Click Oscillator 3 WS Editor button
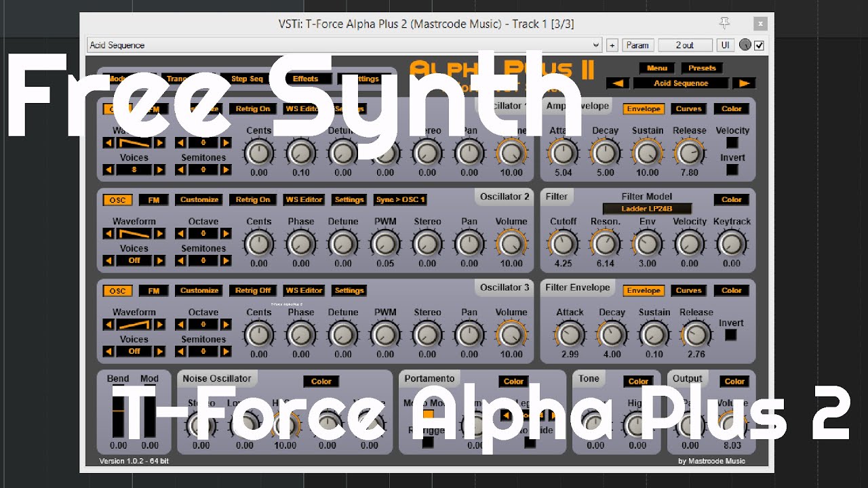Viewport: 868px width, 488px height. [x=304, y=291]
